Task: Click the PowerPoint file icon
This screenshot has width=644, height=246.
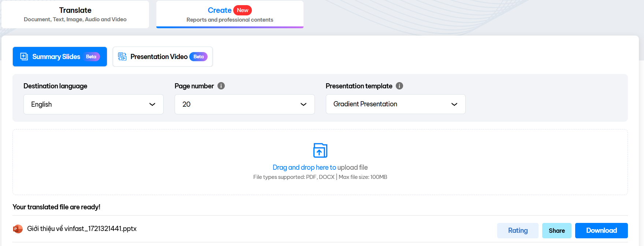Action: pyautogui.click(x=18, y=229)
